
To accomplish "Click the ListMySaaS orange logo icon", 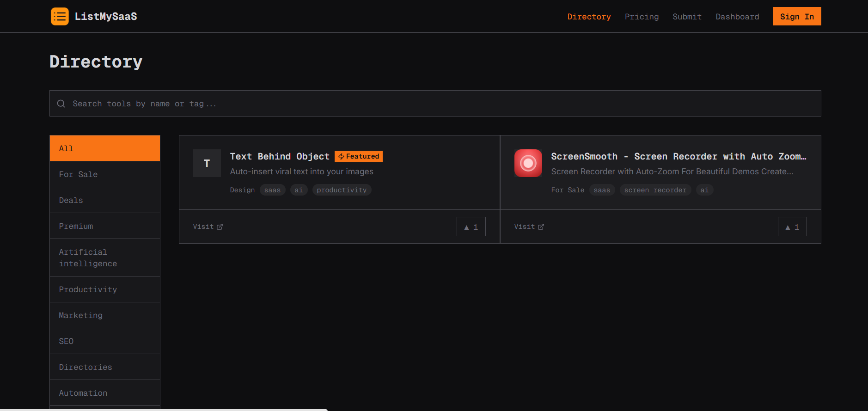I will (60, 16).
